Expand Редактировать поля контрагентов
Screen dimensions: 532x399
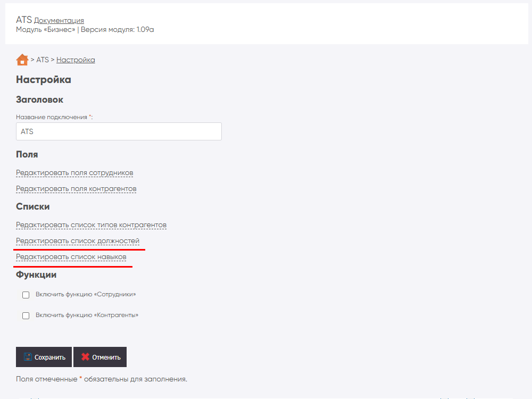point(76,189)
